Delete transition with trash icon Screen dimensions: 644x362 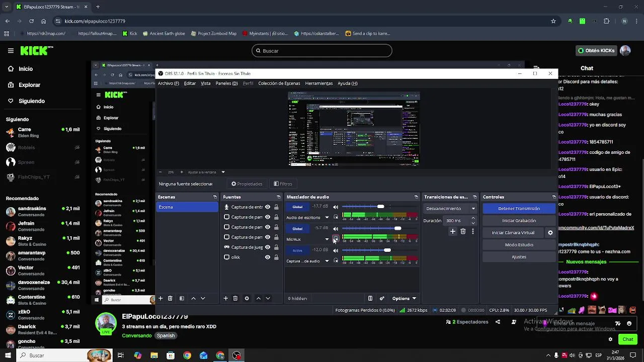[x=463, y=231]
